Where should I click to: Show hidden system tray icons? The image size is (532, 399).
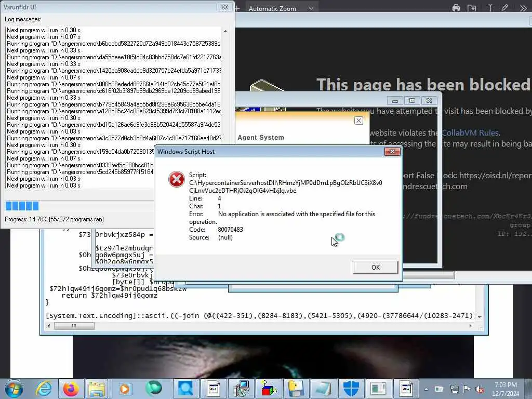point(426,389)
